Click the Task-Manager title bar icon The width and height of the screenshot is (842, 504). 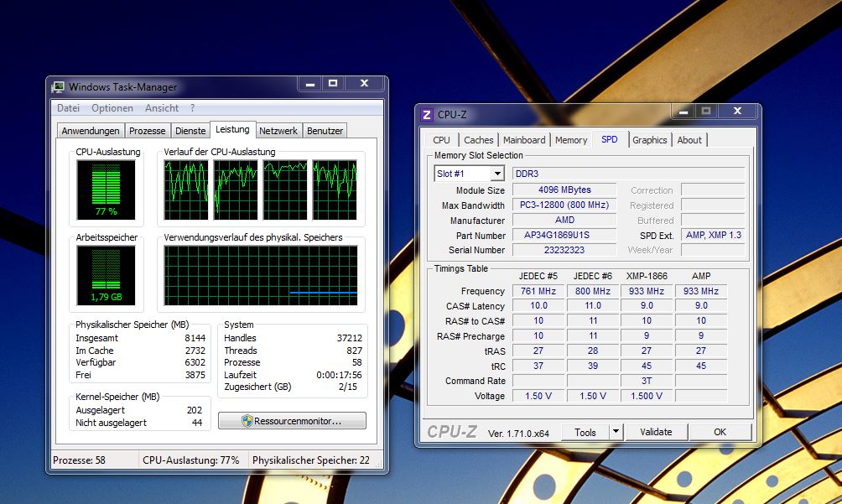coord(58,87)
